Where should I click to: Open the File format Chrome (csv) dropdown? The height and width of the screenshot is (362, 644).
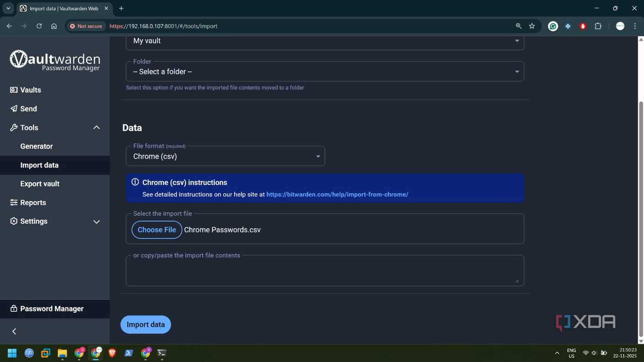click(225, 156)
